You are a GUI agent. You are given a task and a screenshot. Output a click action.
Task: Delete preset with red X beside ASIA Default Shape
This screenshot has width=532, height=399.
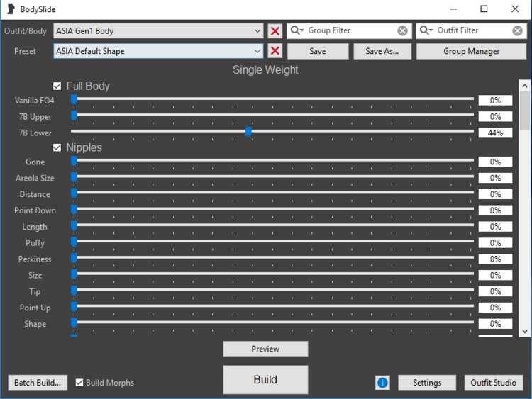tap(275, 51)
